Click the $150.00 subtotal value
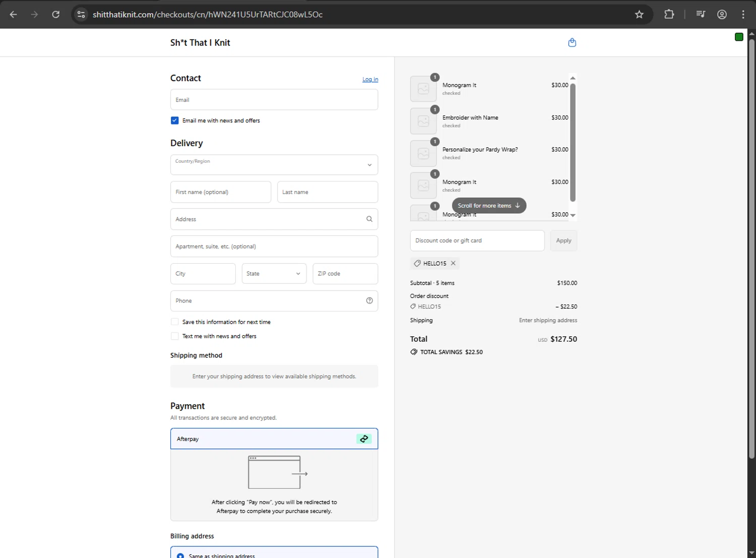The image size is (756, 558). click(x=567, y=283)
